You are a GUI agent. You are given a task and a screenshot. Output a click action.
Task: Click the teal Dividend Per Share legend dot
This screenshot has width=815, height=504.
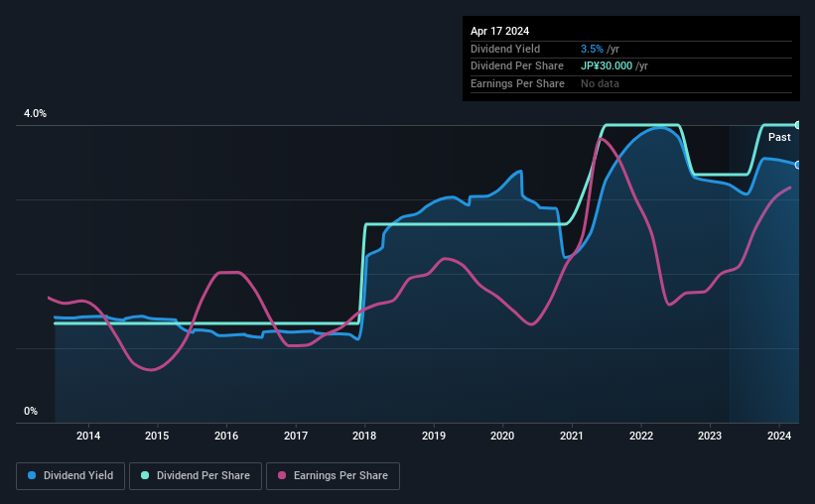(x=145, y=475)
